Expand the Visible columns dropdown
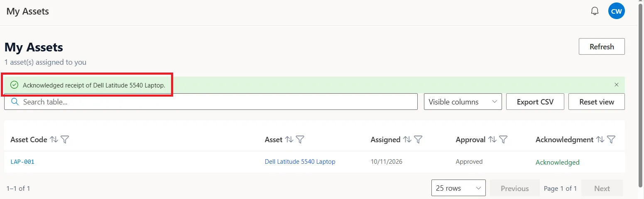Viewport: 644px width, 199px height. click(463, 102)
